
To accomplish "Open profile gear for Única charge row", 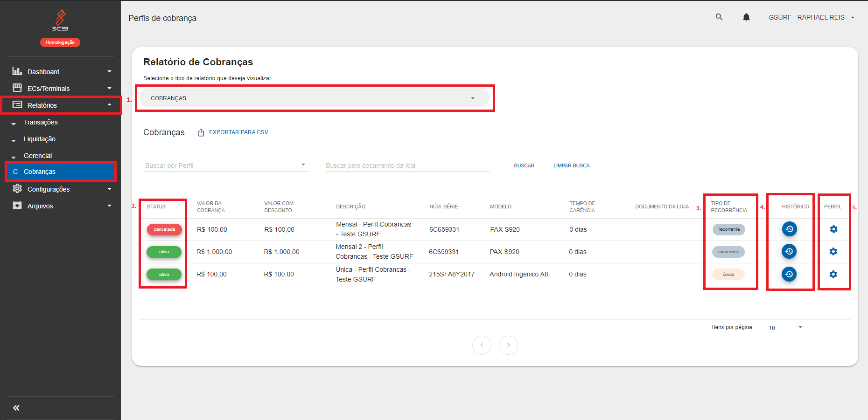I will click(833, 274).
